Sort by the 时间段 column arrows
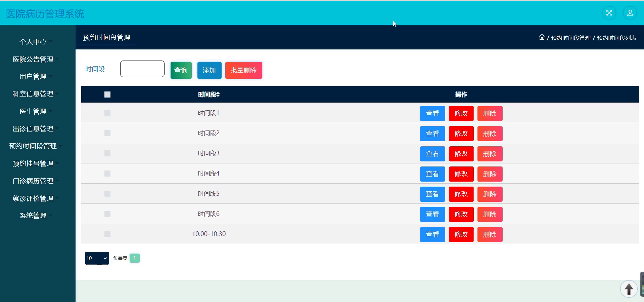Image resolution: width=644 pixels, height=302 pixels. pyautogui.click(x=218, y=95)
